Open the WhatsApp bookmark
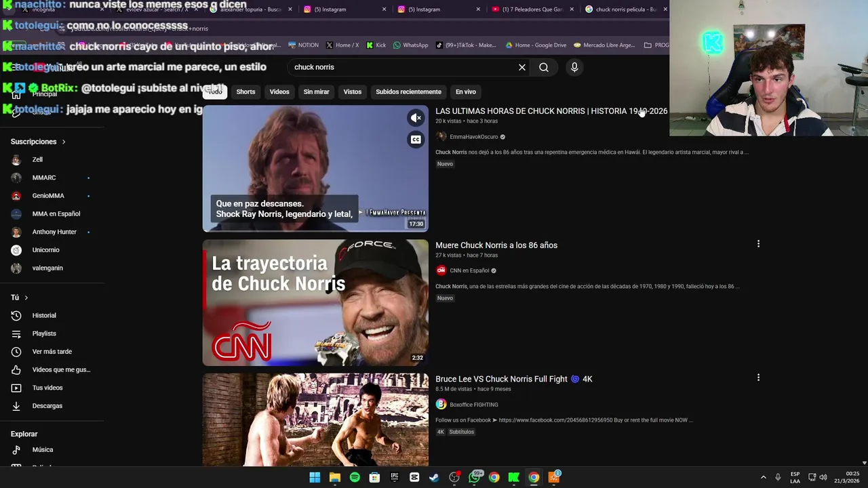The width and height of the screenshot is (868, 488). point(410,45)
